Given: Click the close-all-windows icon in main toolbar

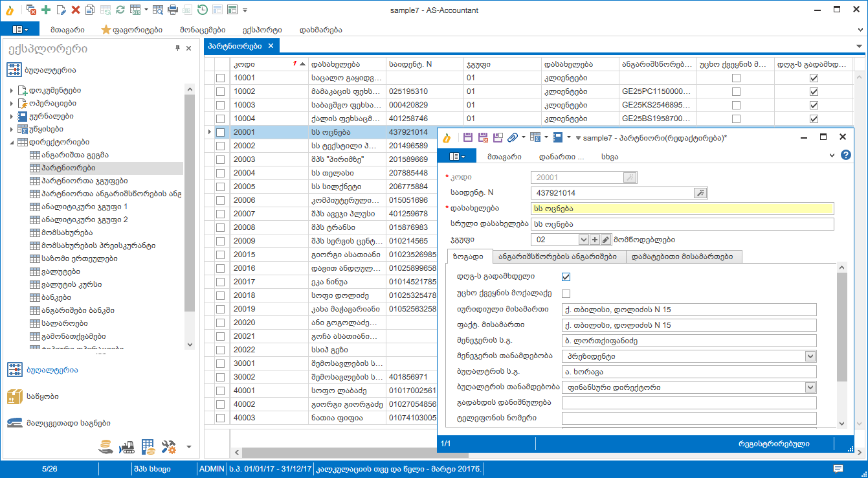Looking at the screenshot, I should click(x=31, y=10).
